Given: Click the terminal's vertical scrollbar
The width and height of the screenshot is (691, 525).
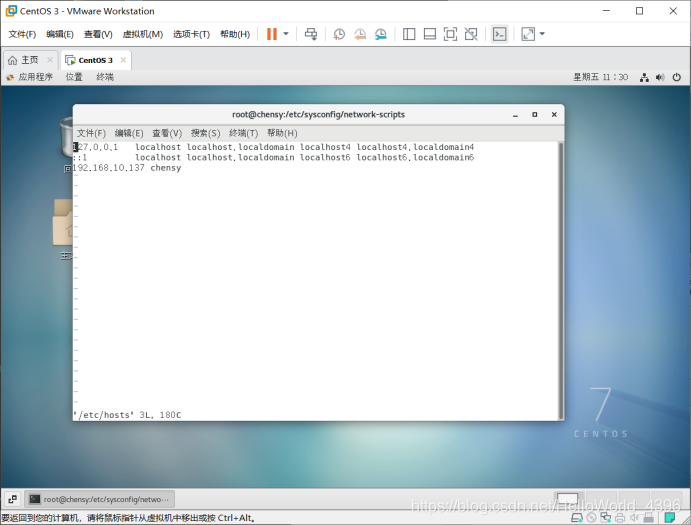Looking at the screenshot, I should 561,280.
